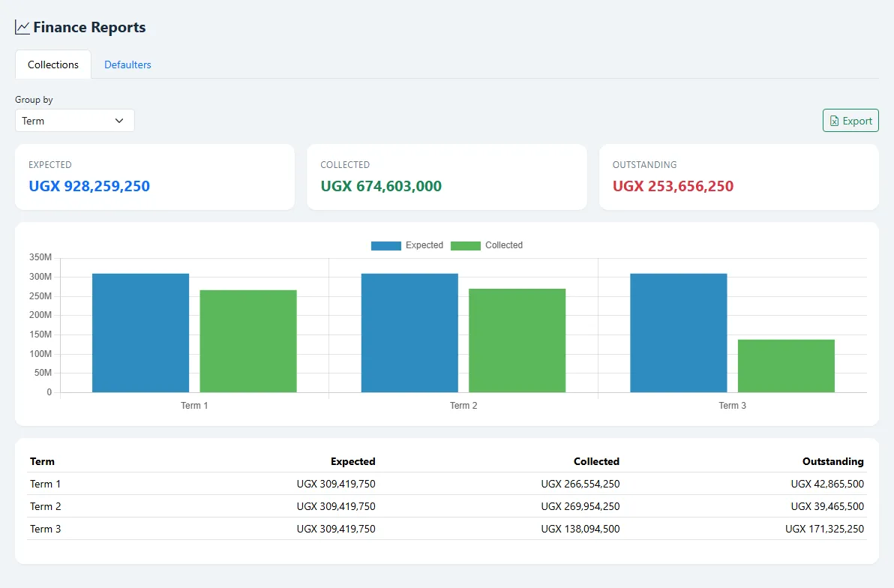Click Term 1 collected UGX 266,554,250
Screen dimensions: 894x588
[x=580, y=484]
